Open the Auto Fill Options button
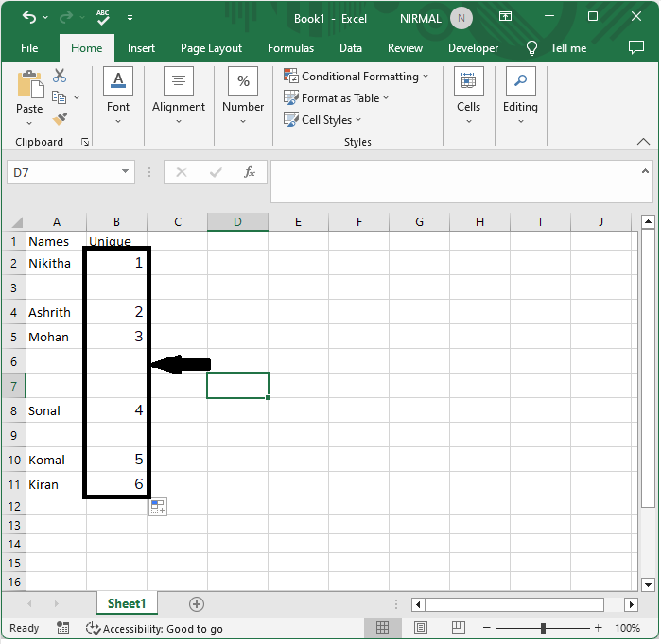Image resolution: width=661 pixels, height=644 pixels. coord(158,507)
